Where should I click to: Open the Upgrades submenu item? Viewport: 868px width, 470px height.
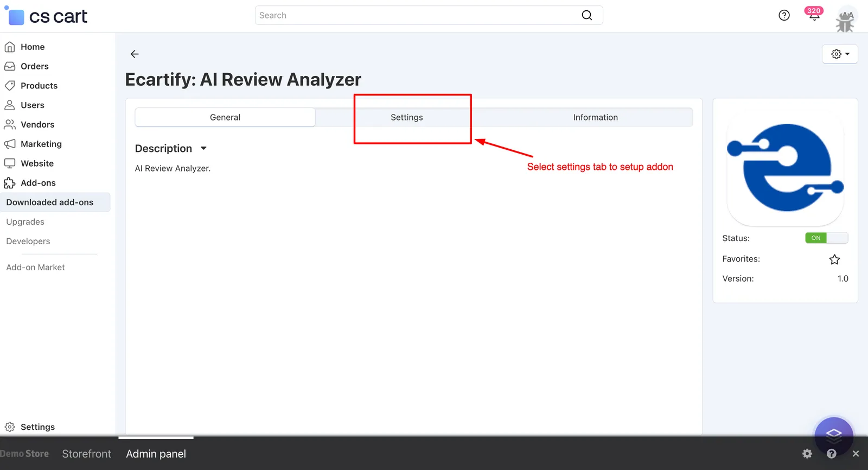click(25, 222)
